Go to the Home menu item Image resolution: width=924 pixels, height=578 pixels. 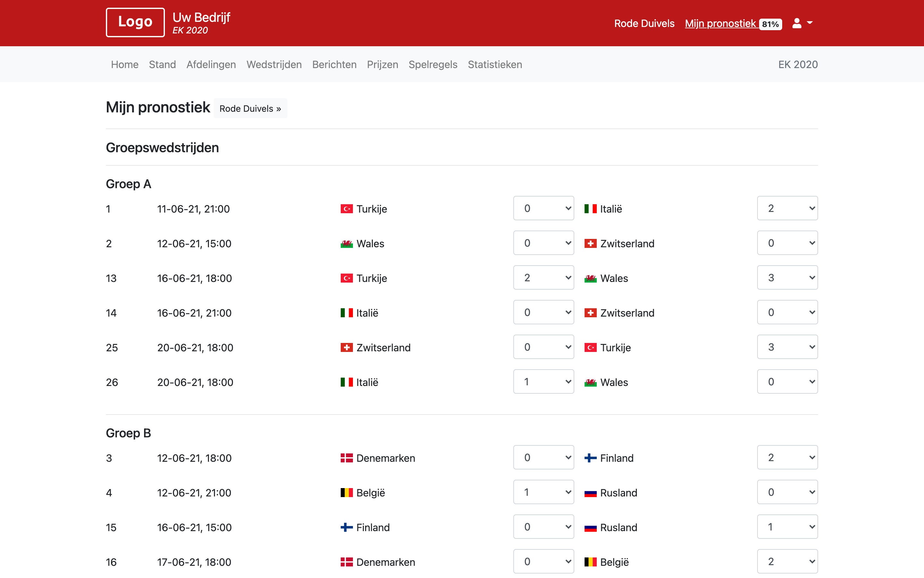pyautogui.click(x=124, y=64)
